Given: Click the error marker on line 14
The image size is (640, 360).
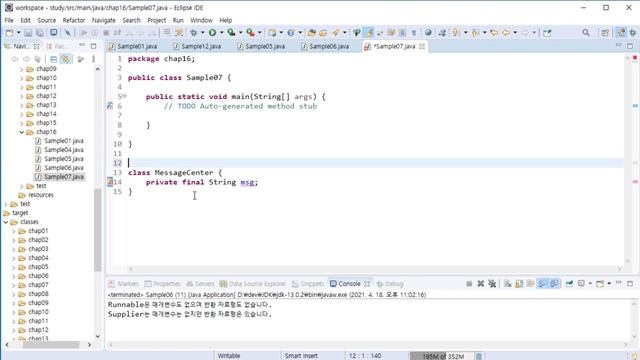Looking at the screenshot, I should pyautogui.click(x=110, y=182).
